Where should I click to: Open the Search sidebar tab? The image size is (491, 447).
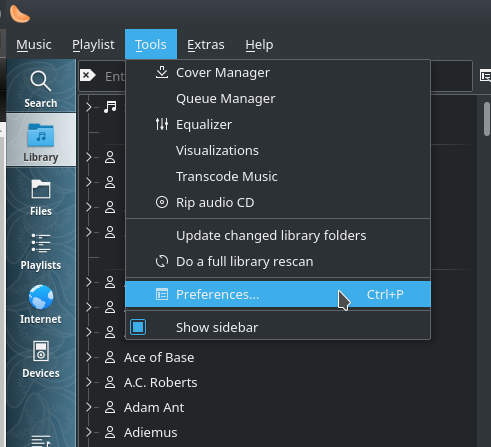[x=41, y=87]
